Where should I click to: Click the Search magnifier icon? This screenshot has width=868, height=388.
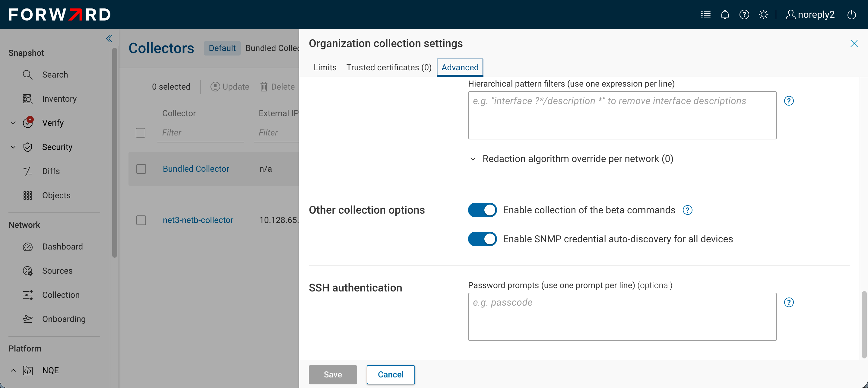[x=28, y=75]
